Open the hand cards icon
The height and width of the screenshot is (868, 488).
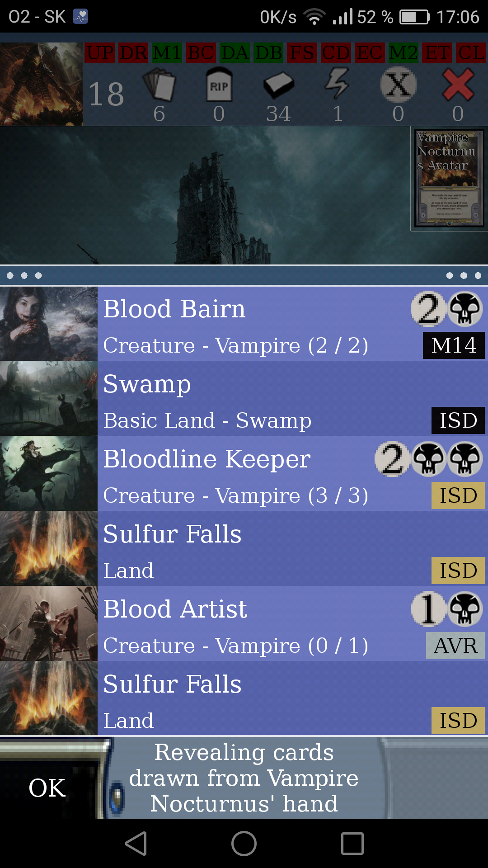click(159, 85)
